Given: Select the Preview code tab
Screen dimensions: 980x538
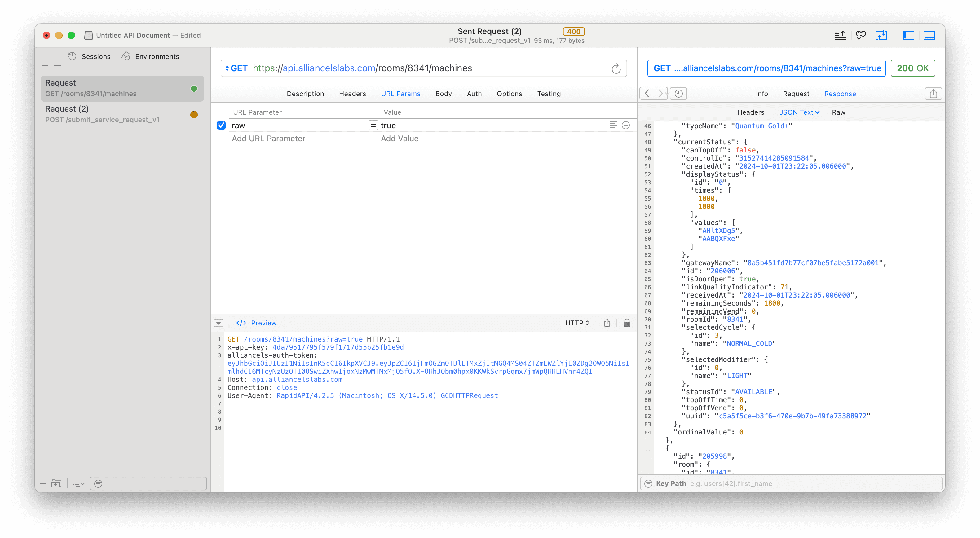Looking at the screenshot, I should click(x=256, y=323).
